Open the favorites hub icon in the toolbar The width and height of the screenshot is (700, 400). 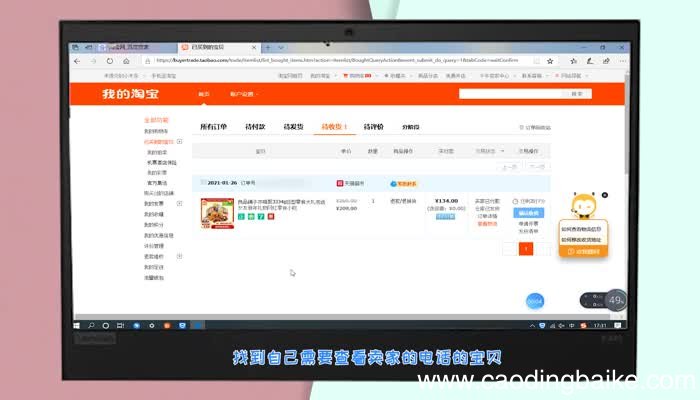574,61
